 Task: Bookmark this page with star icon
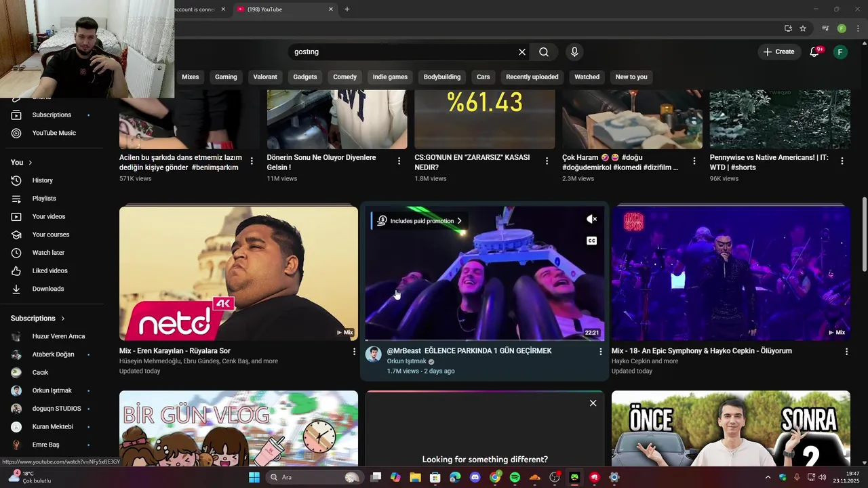(x=803, y=28)
